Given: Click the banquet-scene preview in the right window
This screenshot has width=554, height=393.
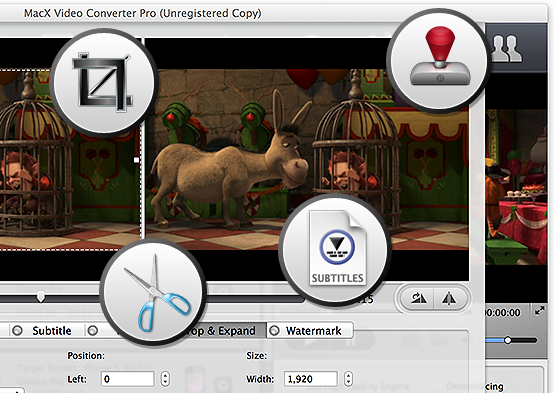Looking at the screenshot, I should pos(516,187).
